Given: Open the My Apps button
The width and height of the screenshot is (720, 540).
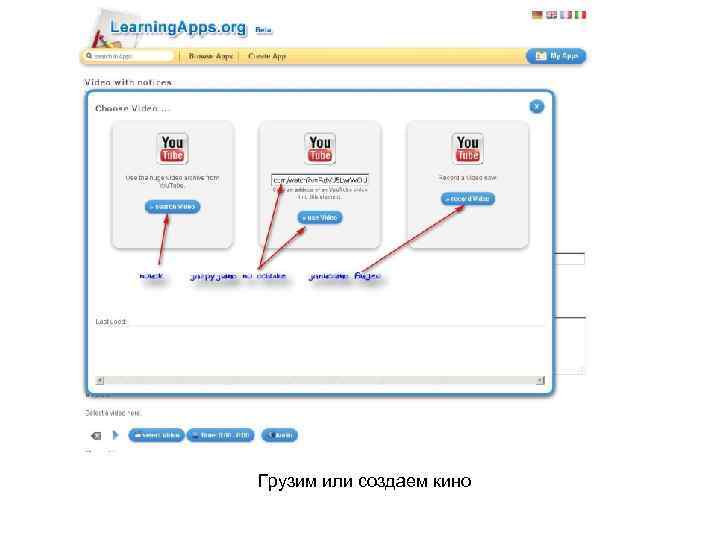Looking at the screenshot, I should 556,56.
